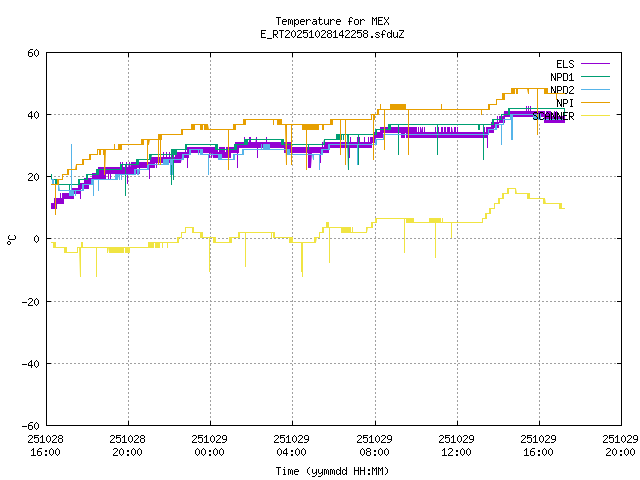Click the °C y-axis label
Viewport: 640px width, 480px height.
[x=12, y=239]
